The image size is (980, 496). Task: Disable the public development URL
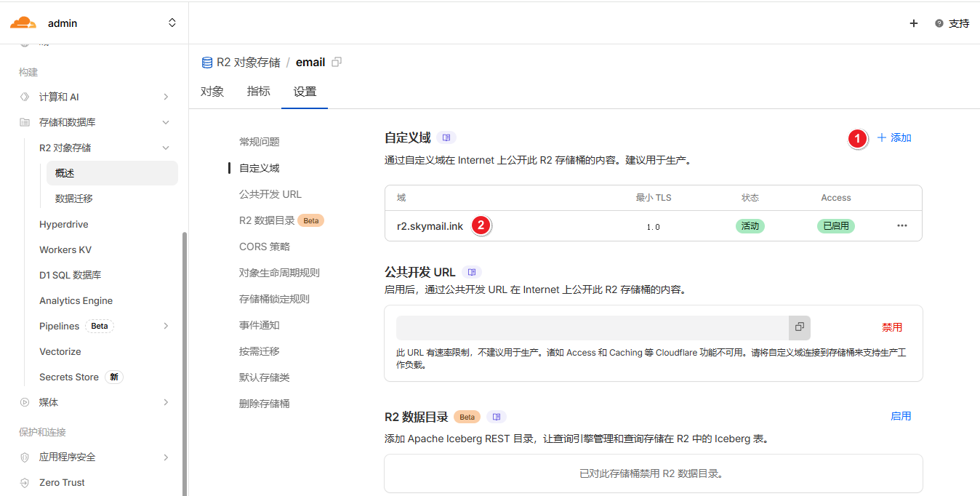pyautogui.click(x=891, y=327)
